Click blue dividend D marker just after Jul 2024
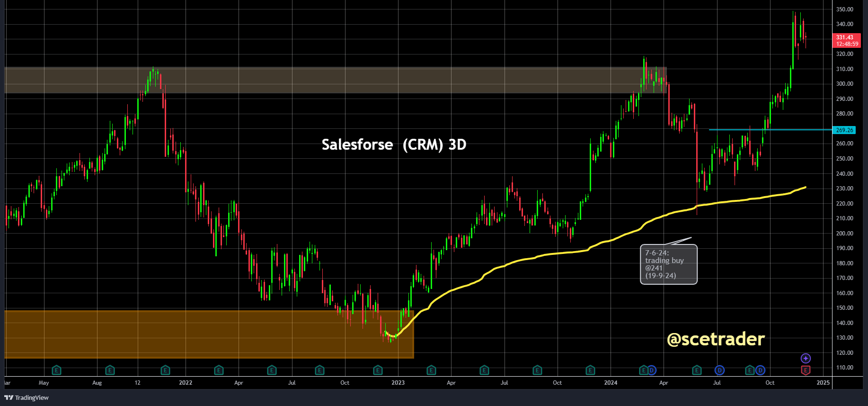Screen dimensions: 868x406 719,370
